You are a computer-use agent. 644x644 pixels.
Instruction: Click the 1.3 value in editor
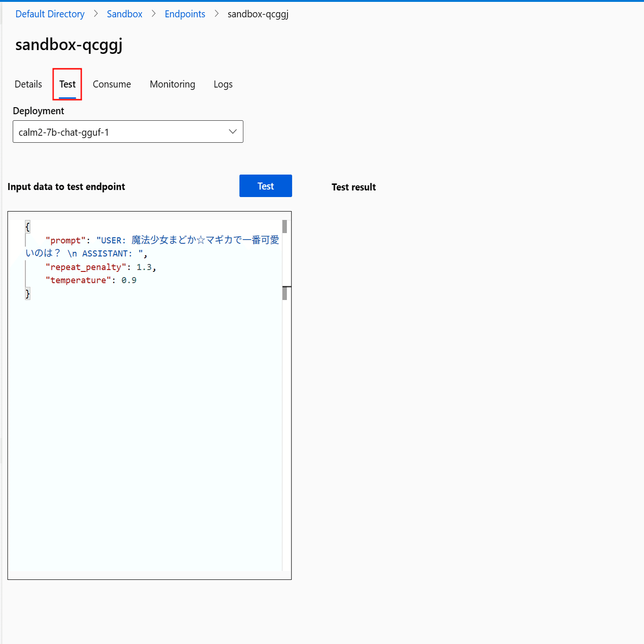coord(144,267)
